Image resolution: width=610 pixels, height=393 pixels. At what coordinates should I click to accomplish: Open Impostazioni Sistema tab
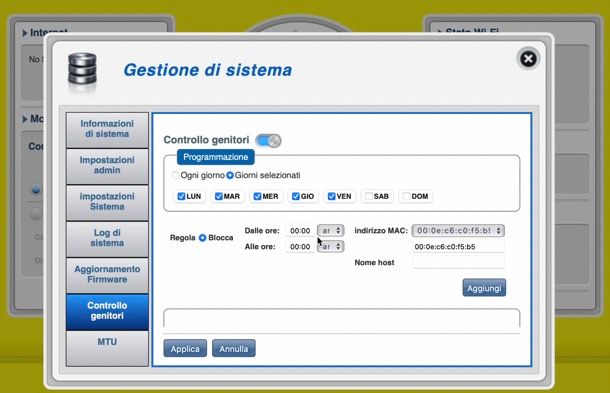point(107,202)
